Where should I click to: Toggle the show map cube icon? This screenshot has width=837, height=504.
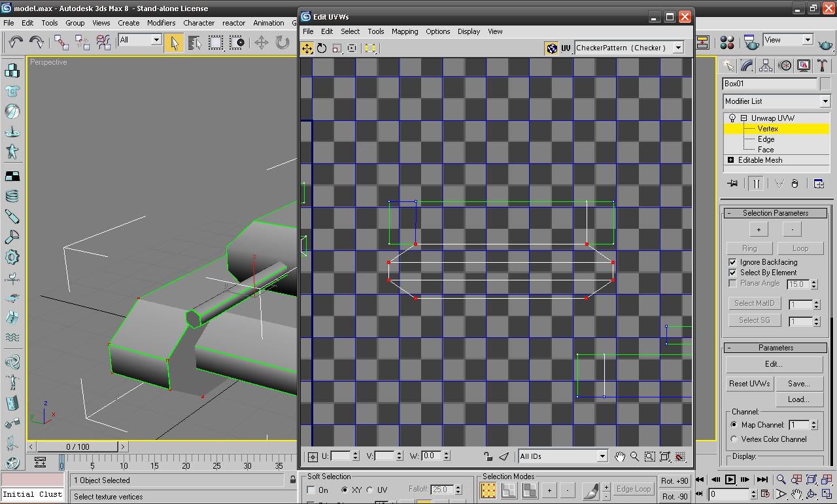551,48
